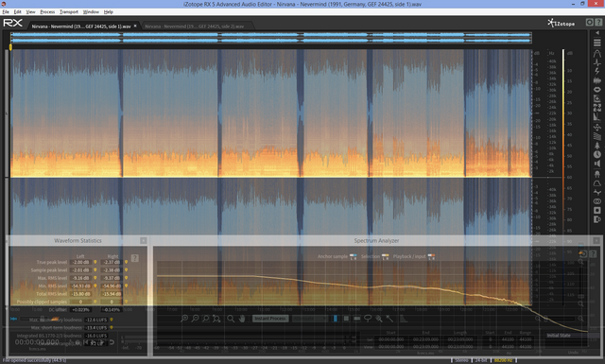
Task: Open the De-click module
Action: tap(597, 62)
